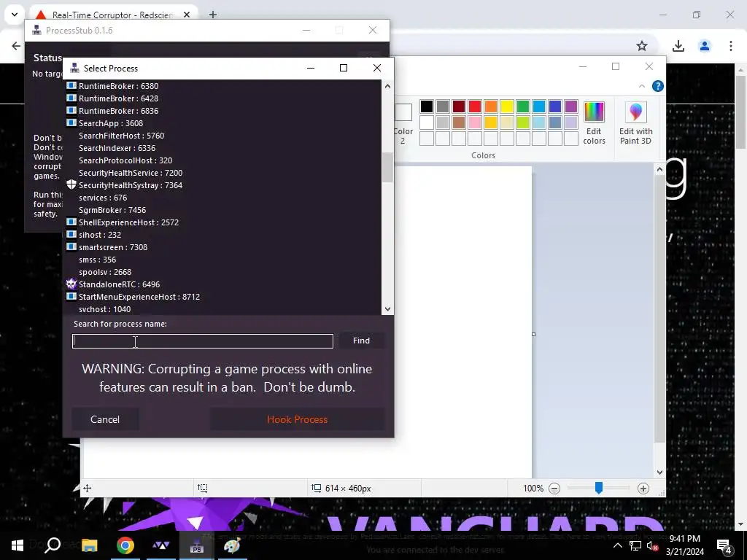Click the Hook Process button
The width and height of the screenshot is (747, 560).
(x=298, y=419)
